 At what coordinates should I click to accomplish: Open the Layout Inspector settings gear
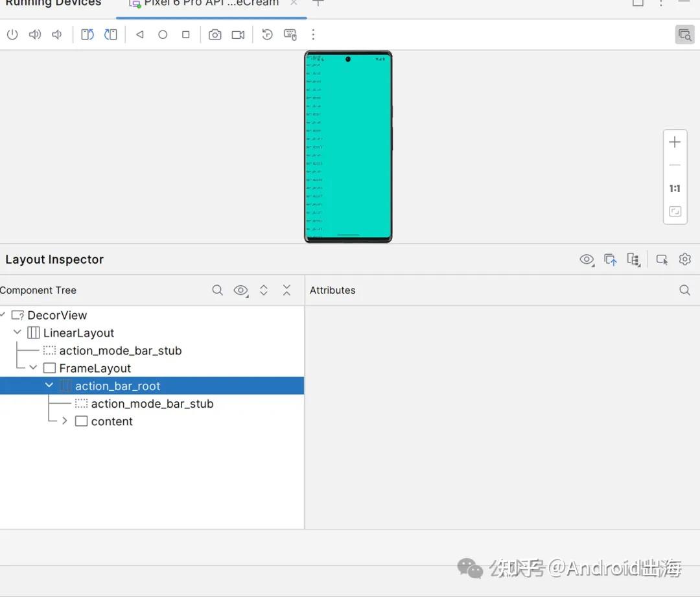[x=684, y=259]
